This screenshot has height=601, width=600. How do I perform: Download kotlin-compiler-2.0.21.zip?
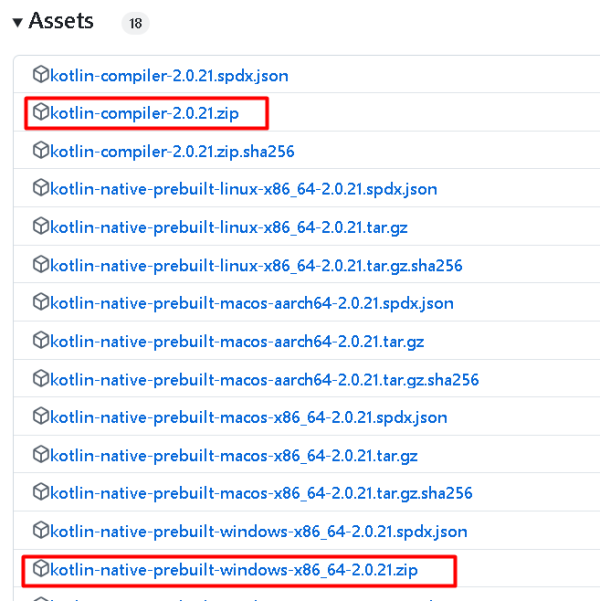(144, 113)
